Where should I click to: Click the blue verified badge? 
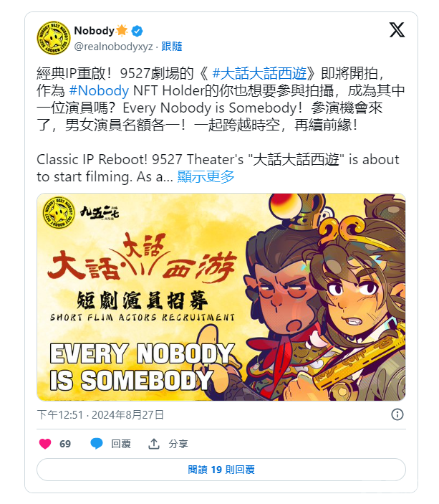(x=137, y=31)
